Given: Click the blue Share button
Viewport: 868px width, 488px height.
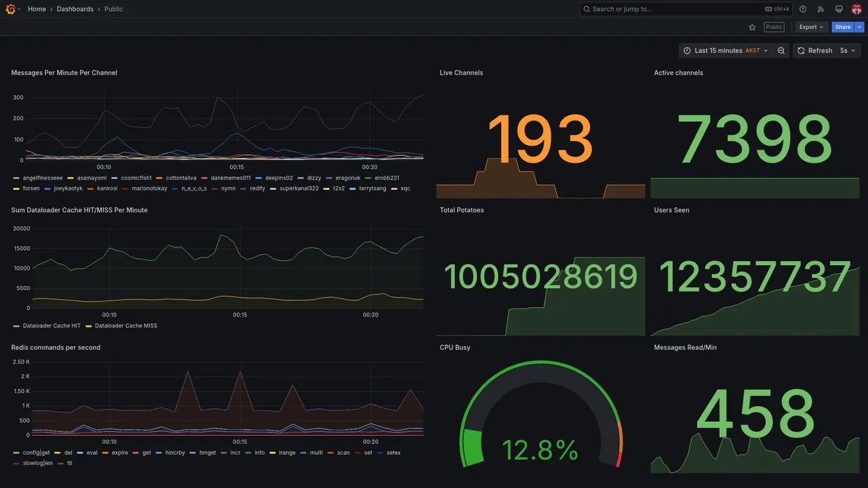Looking at the screenshot, I should tap(843, 27).
